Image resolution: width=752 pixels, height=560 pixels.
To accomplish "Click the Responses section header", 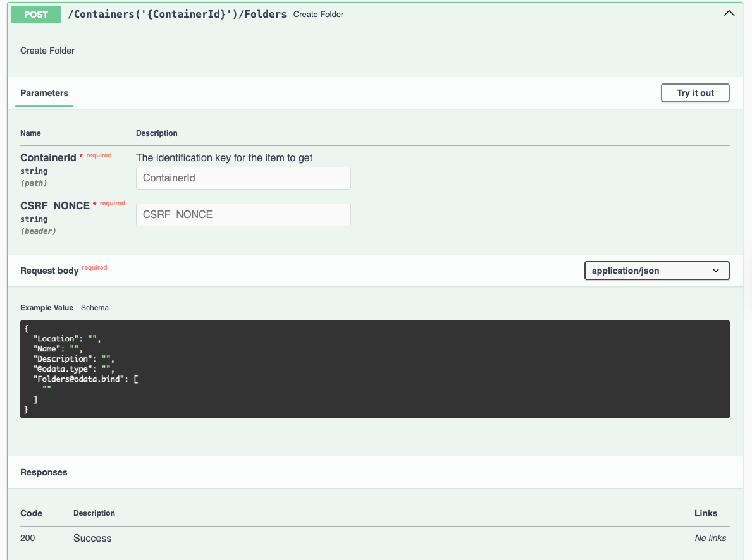I will 44,472.
